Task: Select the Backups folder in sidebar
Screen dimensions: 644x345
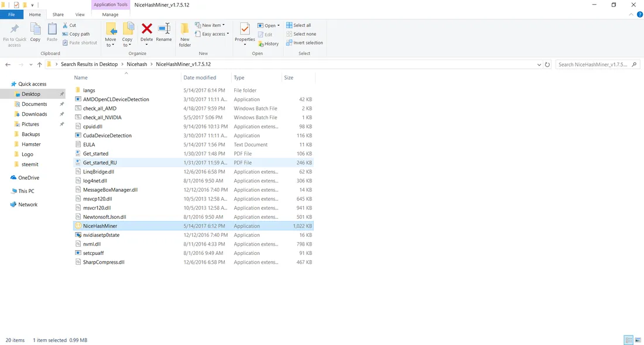Action: (x=30, y=134)
